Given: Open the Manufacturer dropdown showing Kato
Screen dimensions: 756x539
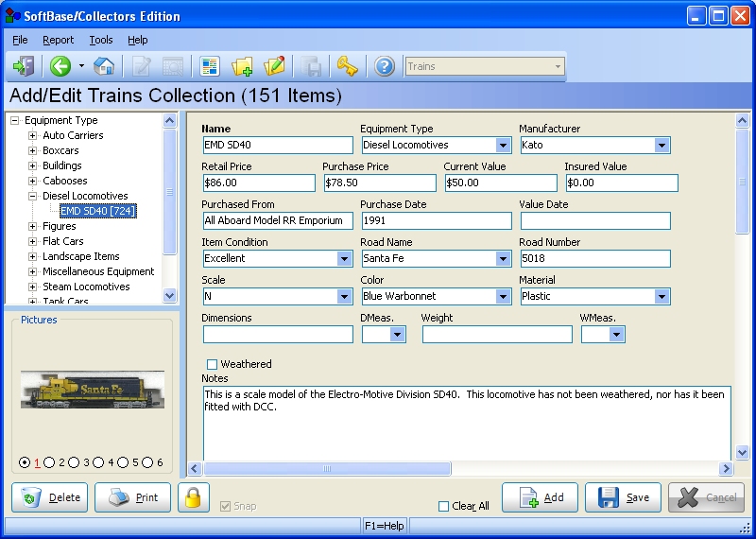Looking at the screenshot, I should [x=661, y=145].
